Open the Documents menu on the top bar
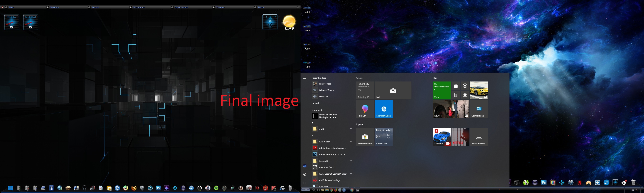The width and height of the screenshot is (644, 193). 139,7
